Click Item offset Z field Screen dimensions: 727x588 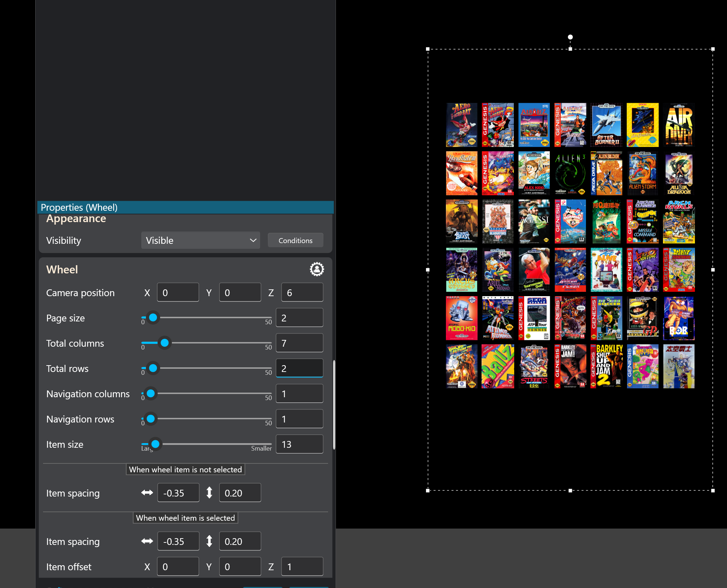(302, 567)
